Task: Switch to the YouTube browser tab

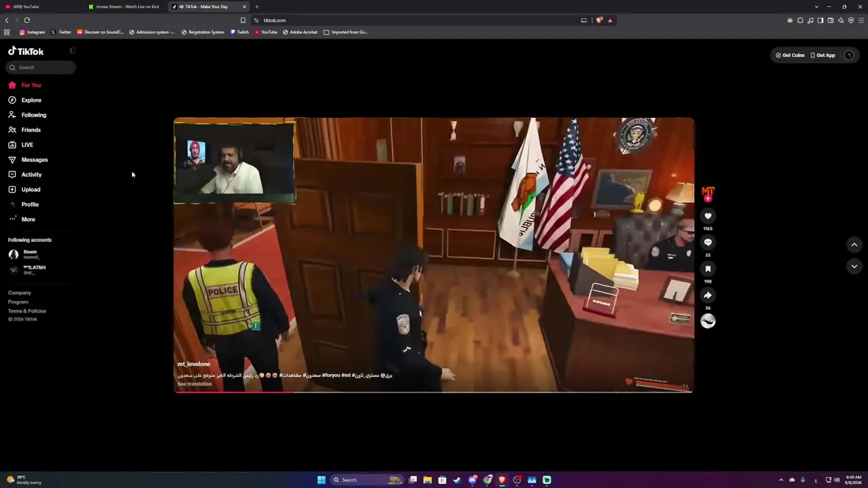Action: [41, 7]
